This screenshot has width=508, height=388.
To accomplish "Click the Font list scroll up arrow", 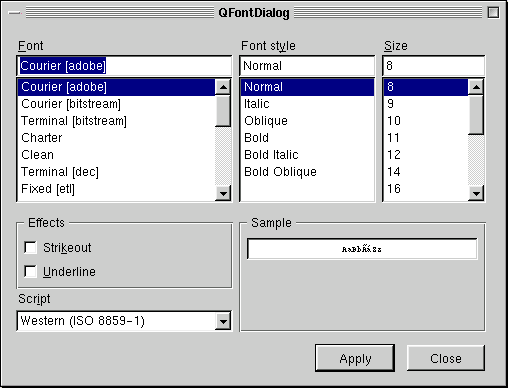I will coord(223,87).
